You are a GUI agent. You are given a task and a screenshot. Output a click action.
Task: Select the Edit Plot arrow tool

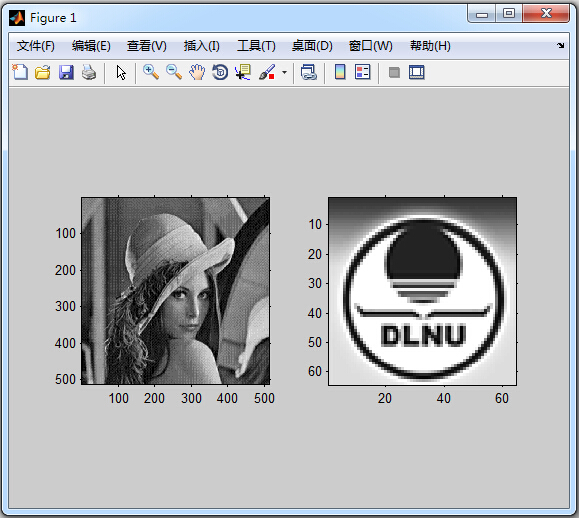121,72
